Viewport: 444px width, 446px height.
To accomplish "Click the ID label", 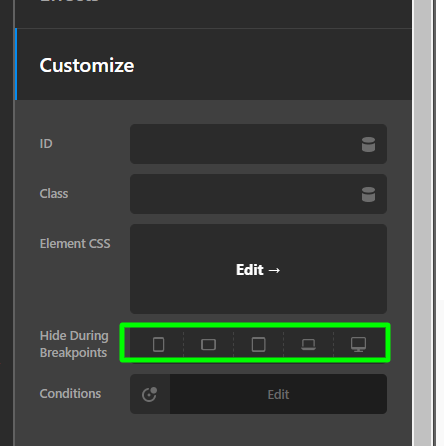I will pos(46,144).
